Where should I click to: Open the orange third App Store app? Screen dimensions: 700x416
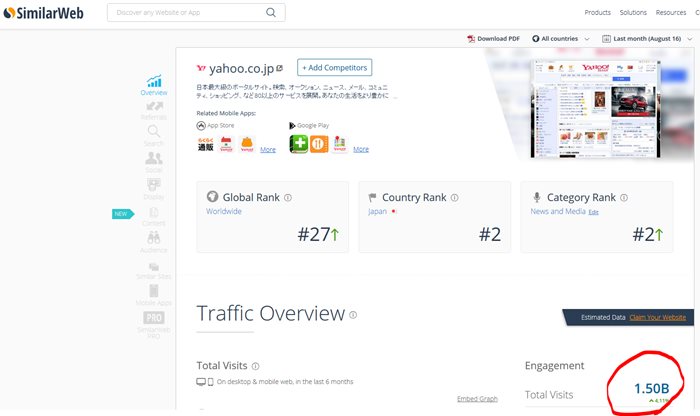pyautogui.click(x=247, y=145)
